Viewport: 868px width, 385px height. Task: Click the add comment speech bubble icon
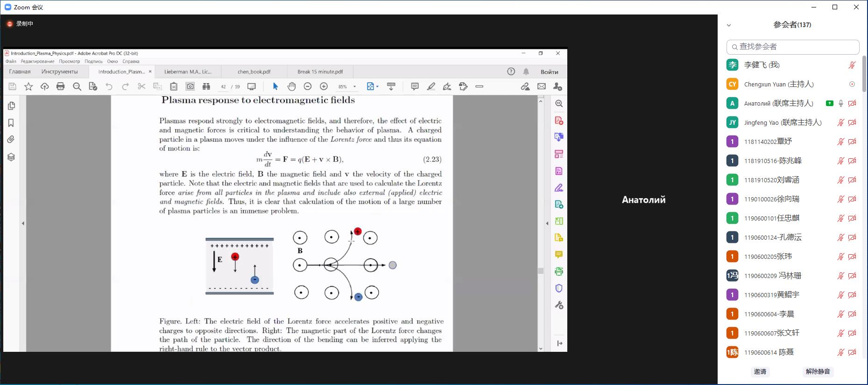(415, 86)
